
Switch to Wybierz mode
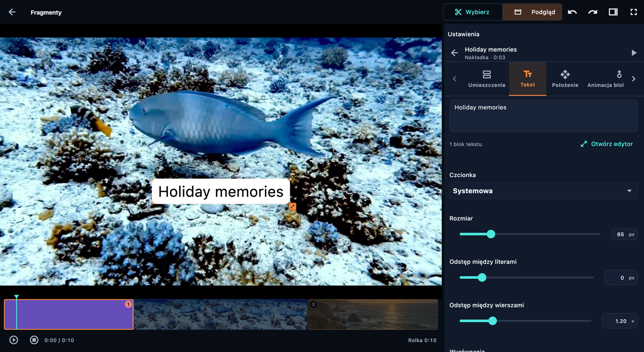[473, 12]
